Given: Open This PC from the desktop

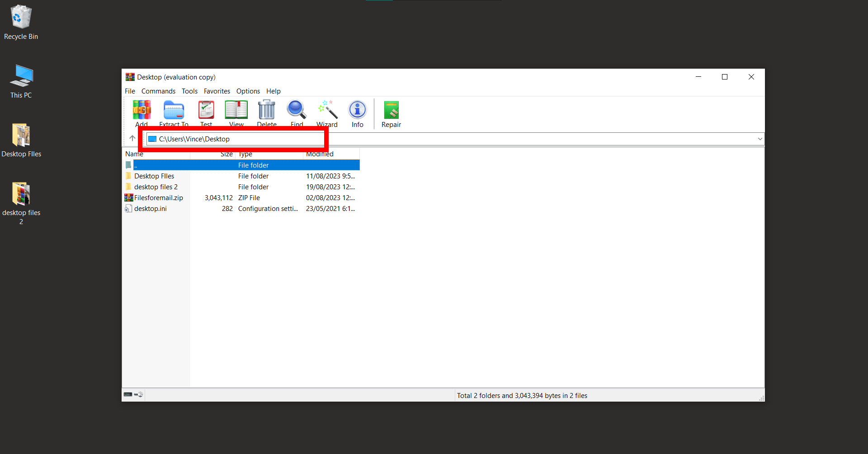Looking at the screenshot, I should coord(21,77).
